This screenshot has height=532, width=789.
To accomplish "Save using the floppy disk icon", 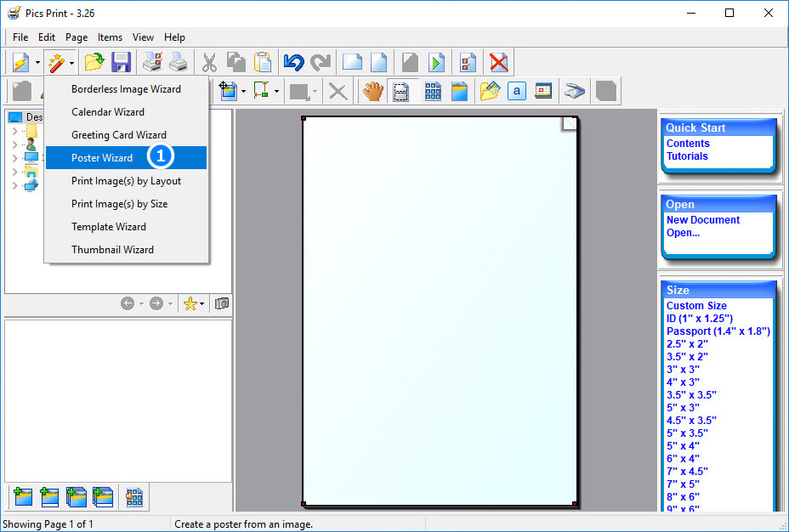I will pos(121,62).
